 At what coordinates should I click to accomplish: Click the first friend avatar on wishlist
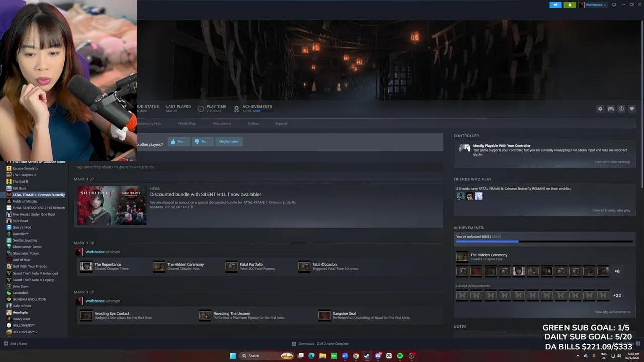(x=460, y=196)
